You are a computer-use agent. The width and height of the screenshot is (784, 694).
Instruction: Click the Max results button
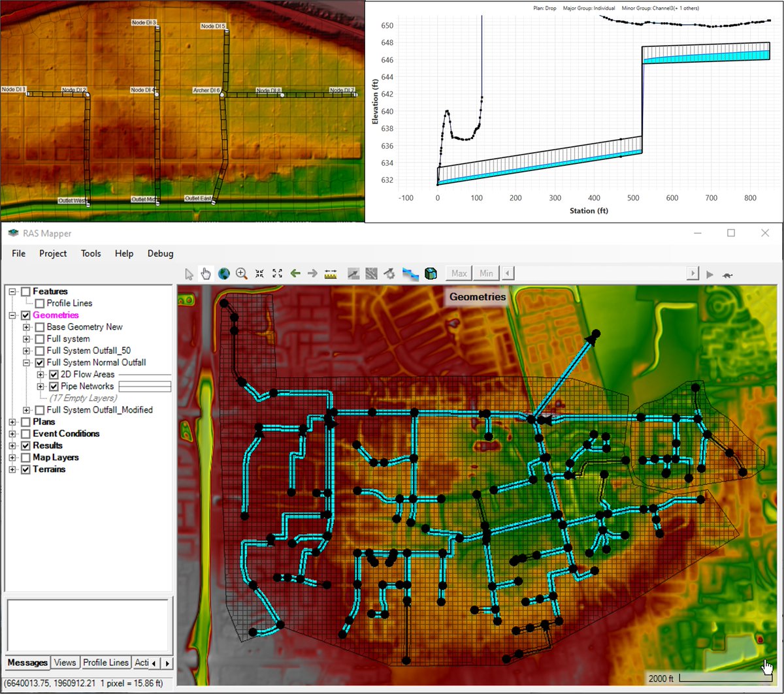click(x=459, y=274)
